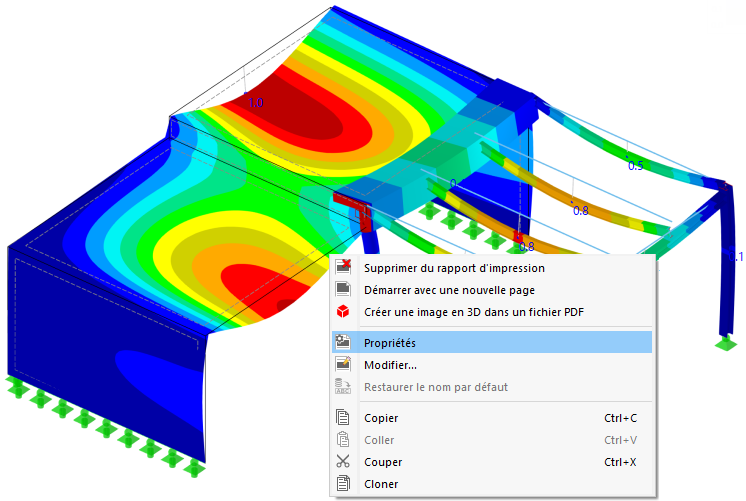Click the red 3D cube PDF icon

coord(343,312)
